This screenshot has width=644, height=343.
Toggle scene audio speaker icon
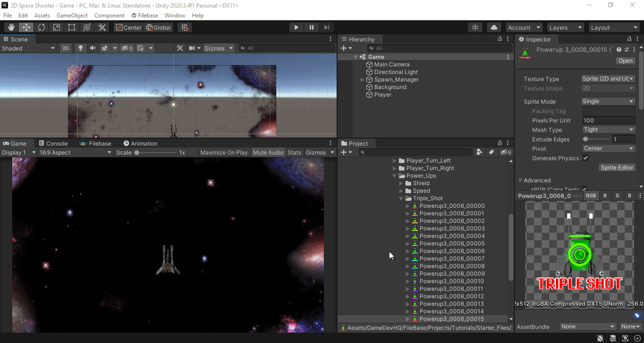click(93, 48)
